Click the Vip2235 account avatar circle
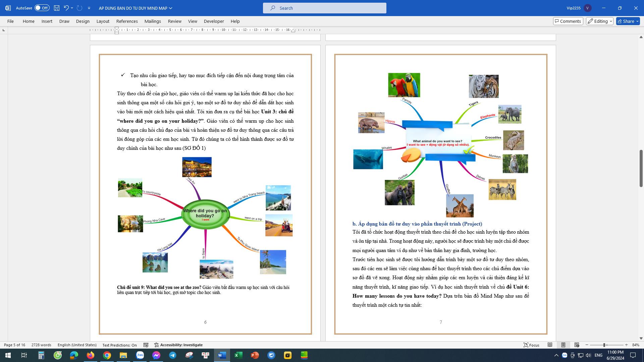Screen dimensions: 644x362 click(587, 8)
